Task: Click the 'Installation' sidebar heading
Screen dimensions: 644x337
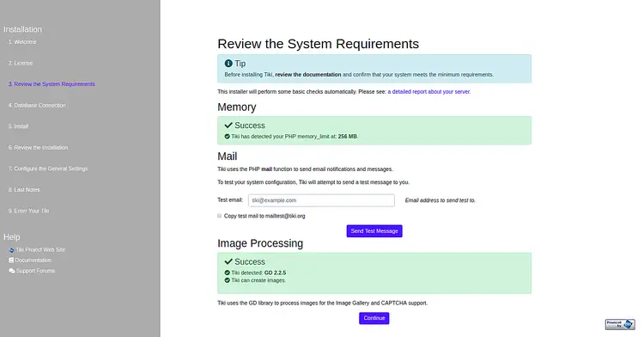Action: click(22, 29)
